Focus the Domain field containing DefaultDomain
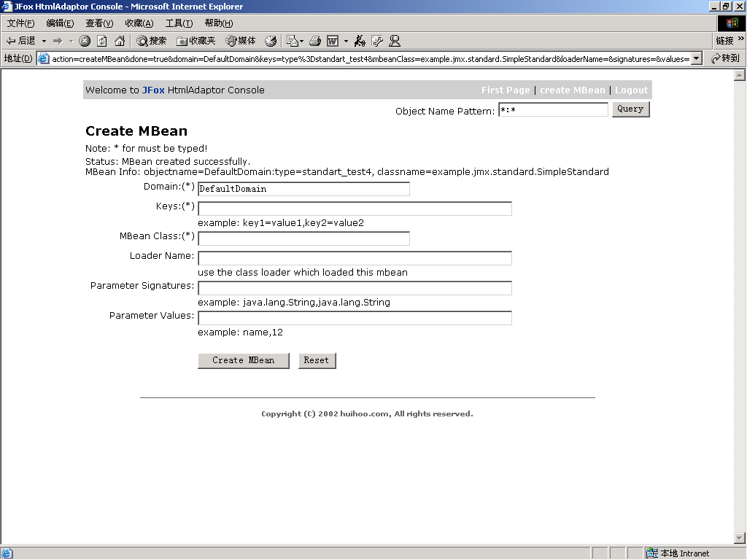This screenshot has height=560, width=747. (304, 189)
